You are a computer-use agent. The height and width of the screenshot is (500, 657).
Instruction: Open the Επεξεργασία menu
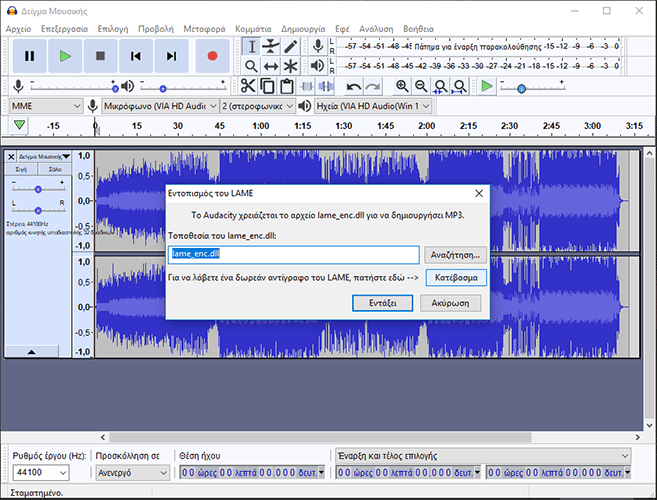click(x=65, y=29)
